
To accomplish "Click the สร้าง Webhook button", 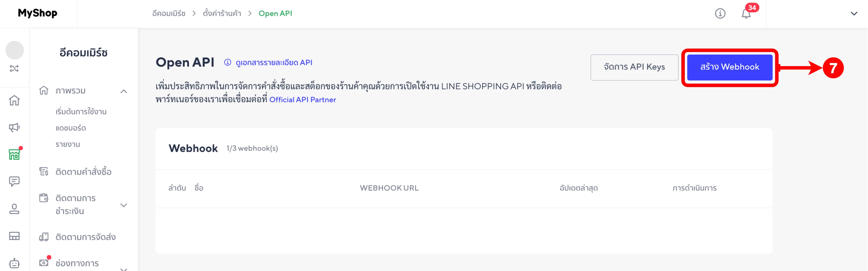I will pos(729,67).
